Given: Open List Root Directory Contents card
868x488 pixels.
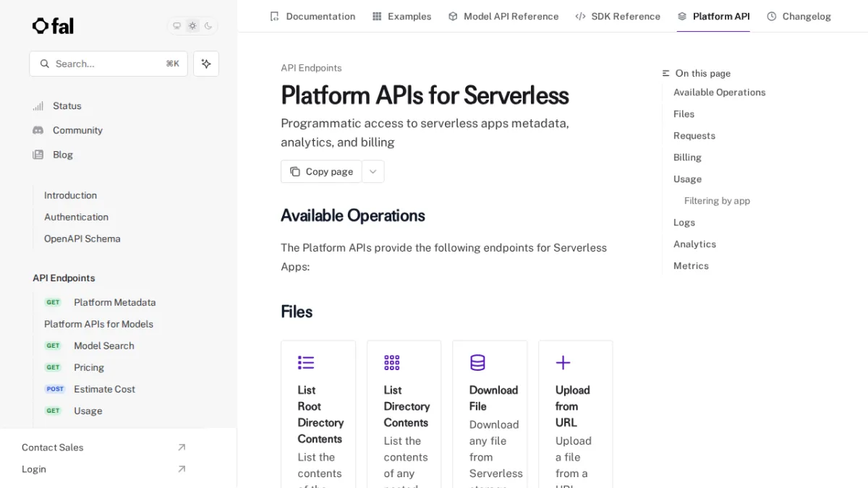Looking at the screenshot, I should coord(318,414).
